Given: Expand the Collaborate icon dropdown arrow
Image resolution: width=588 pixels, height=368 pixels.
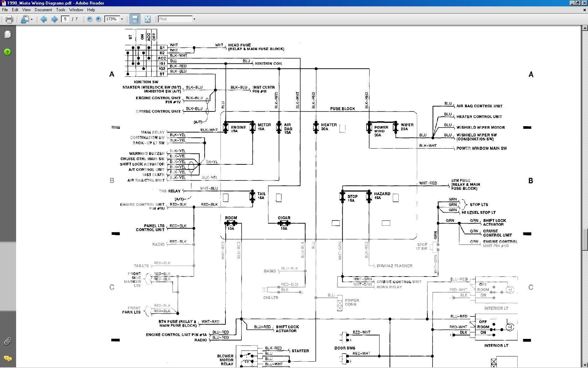Looking at the screenshot, I should 31,19.
